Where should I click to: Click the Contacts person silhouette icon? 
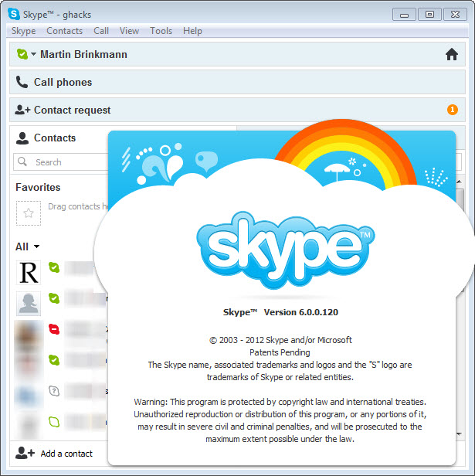tap(22, 138)
